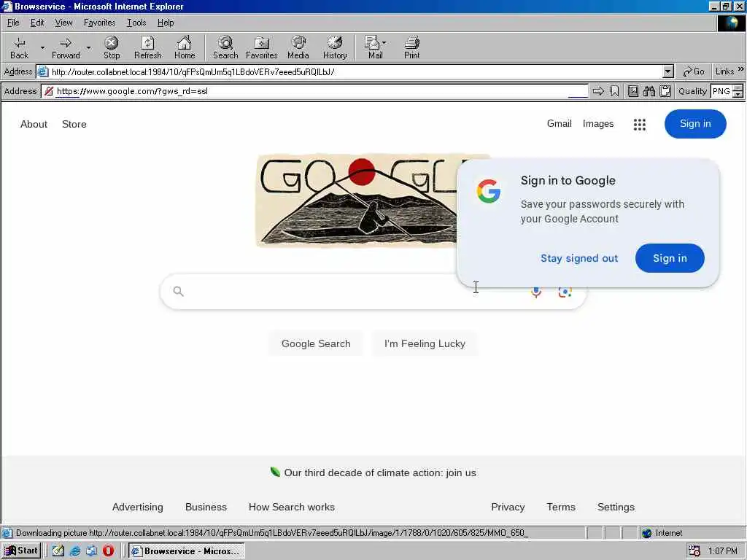Open the Privacy footer link
The image size is (747, 560).
pyautogui.click(x=508, y=507)
